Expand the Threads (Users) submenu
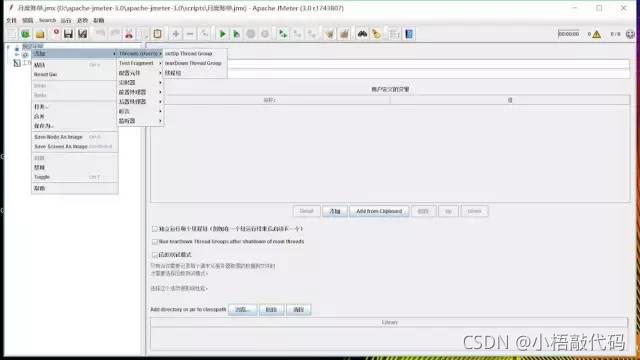Viewport: 640px width, 360px height. click(140, 53)
